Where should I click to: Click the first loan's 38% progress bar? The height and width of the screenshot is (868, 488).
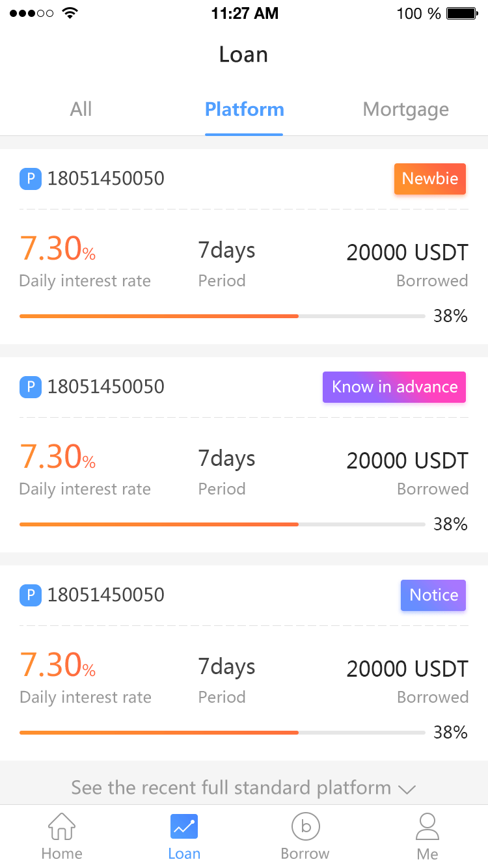[223, 316]
